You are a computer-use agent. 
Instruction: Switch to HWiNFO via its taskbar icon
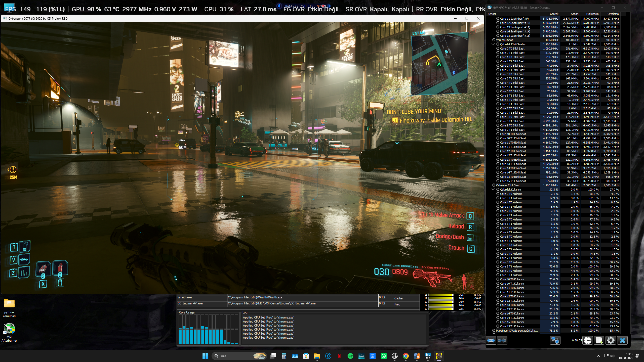(x=428, y=356)
